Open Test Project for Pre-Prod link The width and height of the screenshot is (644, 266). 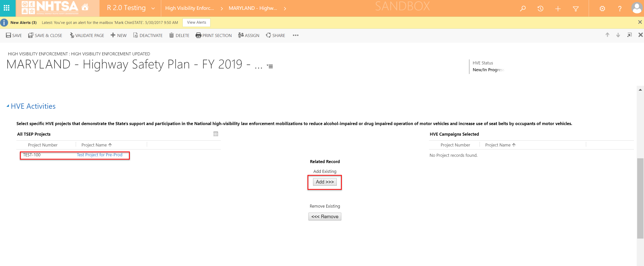click(100, 155)
